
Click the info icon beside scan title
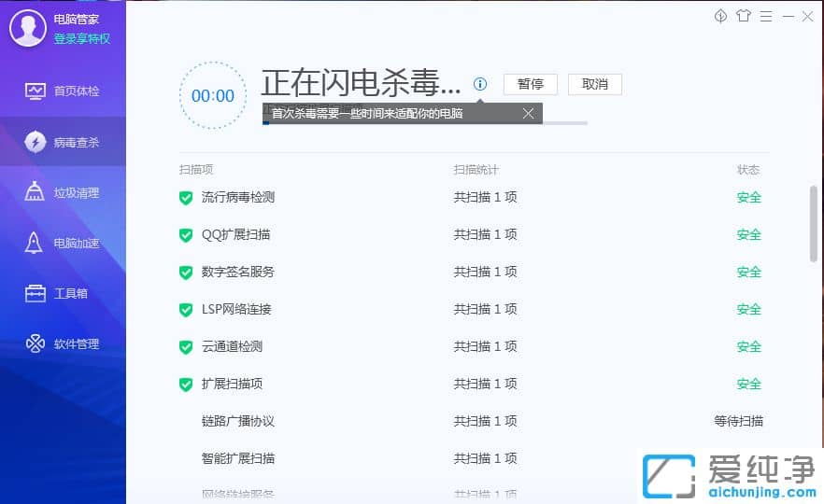(480, 84)
